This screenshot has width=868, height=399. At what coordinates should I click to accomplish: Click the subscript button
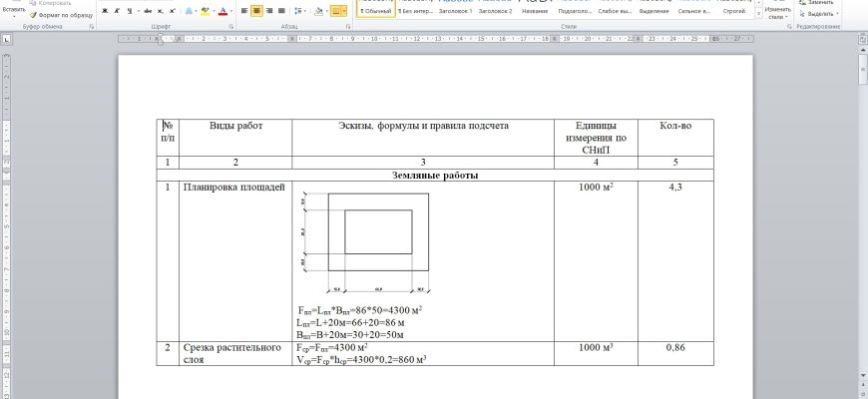point(159,11)
